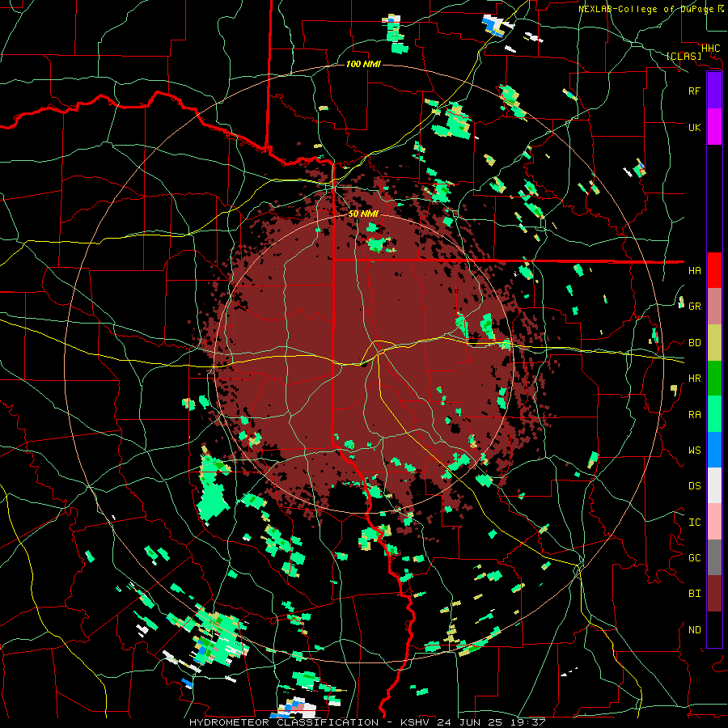Click the gray GC color swatch
The height and width of the screenshot is (728, 728).
tap(714, 557)
